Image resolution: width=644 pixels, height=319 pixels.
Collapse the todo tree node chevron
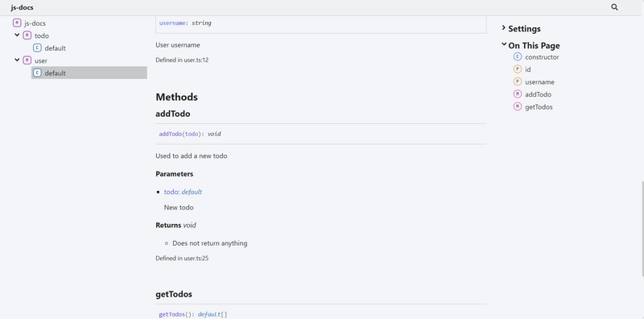coord(17,35)
